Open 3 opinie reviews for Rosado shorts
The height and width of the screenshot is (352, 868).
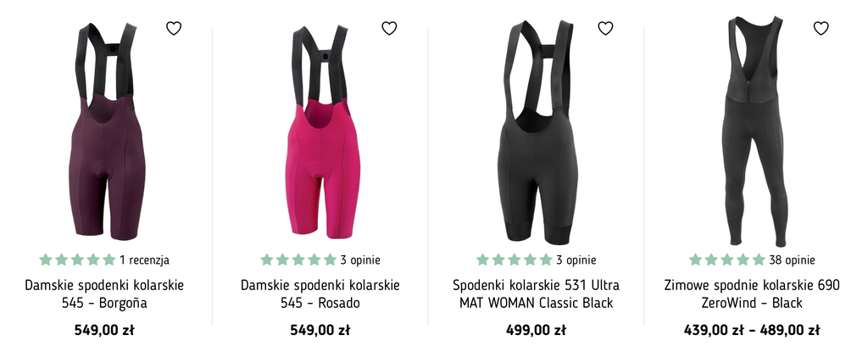coord(360,260)
